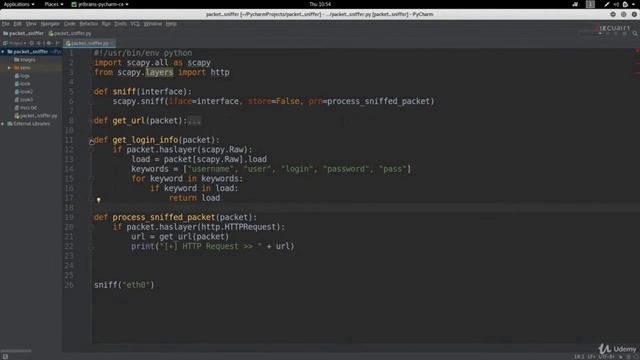640x360 pixels.
Task: Open the VCS menu
Action: [x=135, y=24]
